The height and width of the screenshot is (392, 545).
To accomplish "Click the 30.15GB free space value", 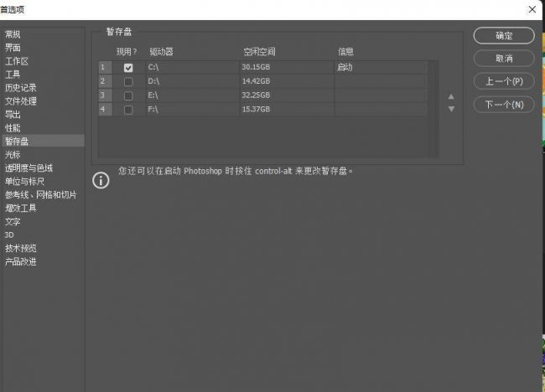I will click(x=256, y=67).
